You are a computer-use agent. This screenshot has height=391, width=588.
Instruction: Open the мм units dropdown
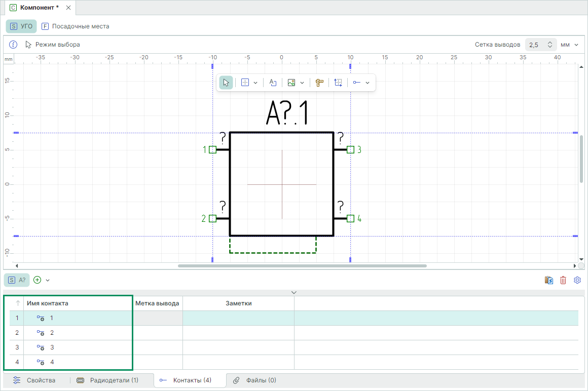(x=570, y=45)
